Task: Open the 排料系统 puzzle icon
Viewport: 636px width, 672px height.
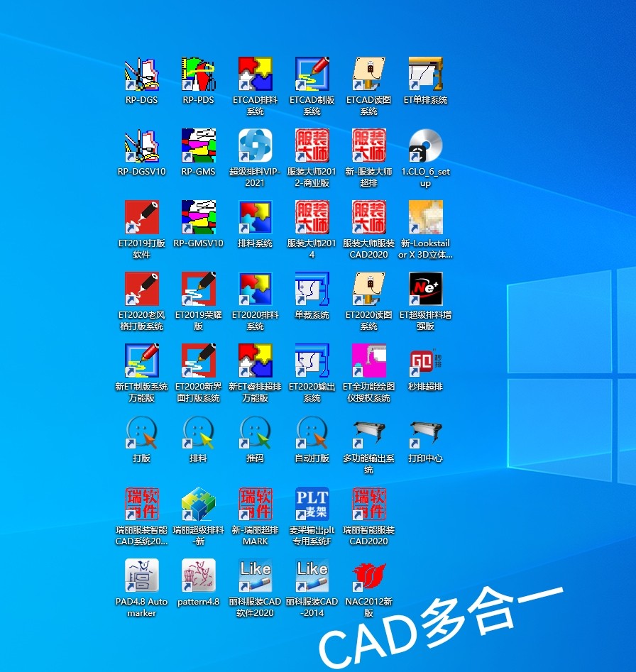Action: pos(255,217)
